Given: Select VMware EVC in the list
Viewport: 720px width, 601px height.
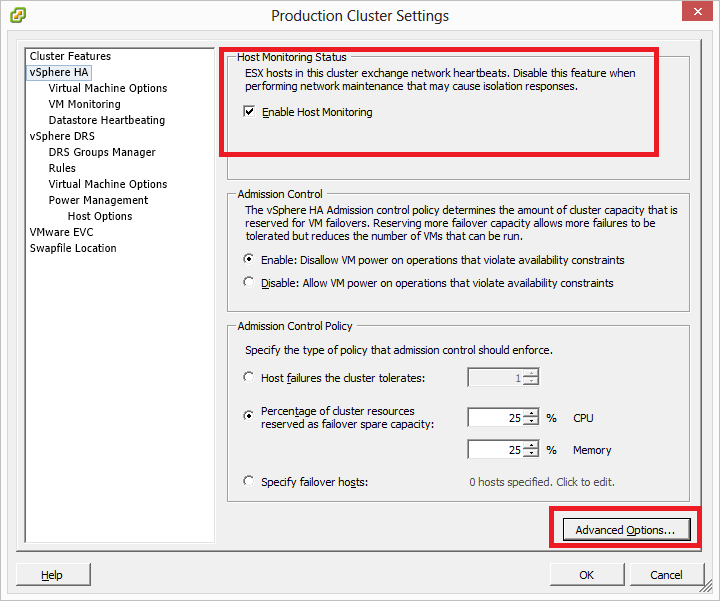Looking at the screenshot, I should (x=62, y=232).
